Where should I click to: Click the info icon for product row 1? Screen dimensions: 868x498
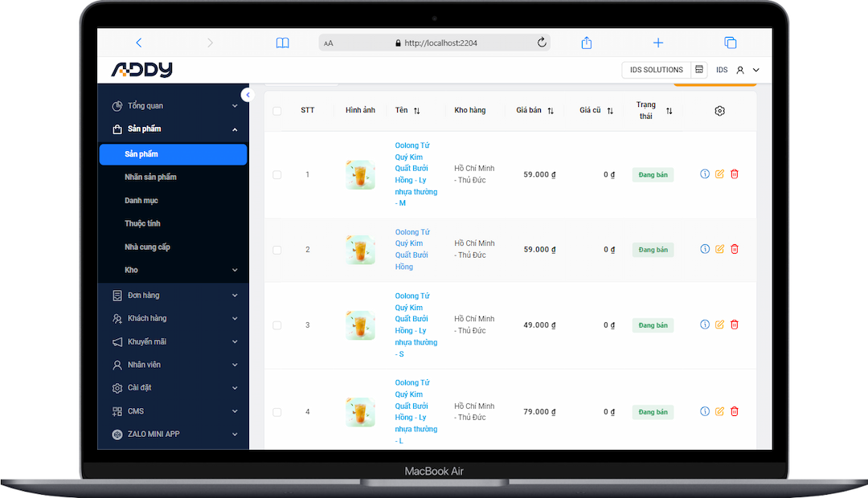coord(705,173)
